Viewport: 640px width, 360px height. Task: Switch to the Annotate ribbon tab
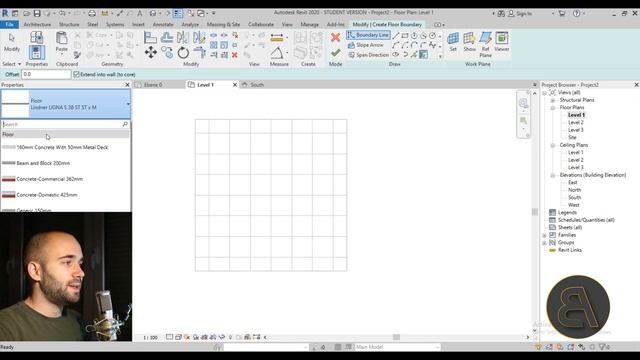[163, 24]
